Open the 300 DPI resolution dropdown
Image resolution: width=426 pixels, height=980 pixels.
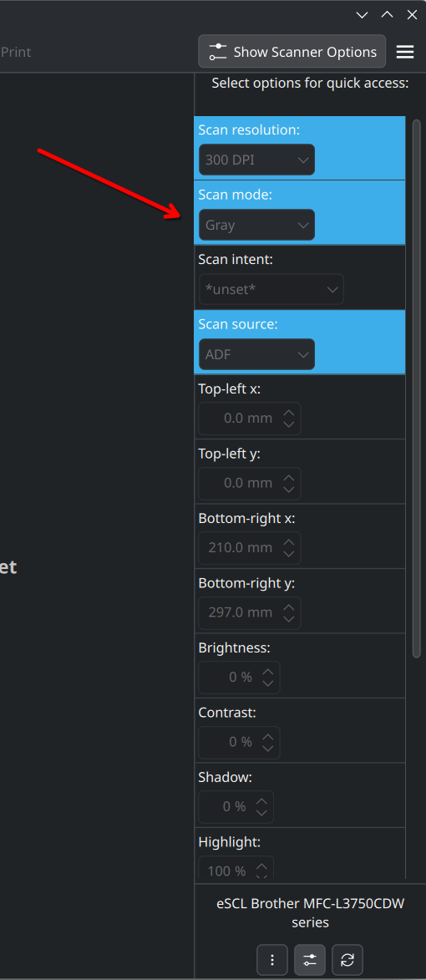tap(256, 160)
